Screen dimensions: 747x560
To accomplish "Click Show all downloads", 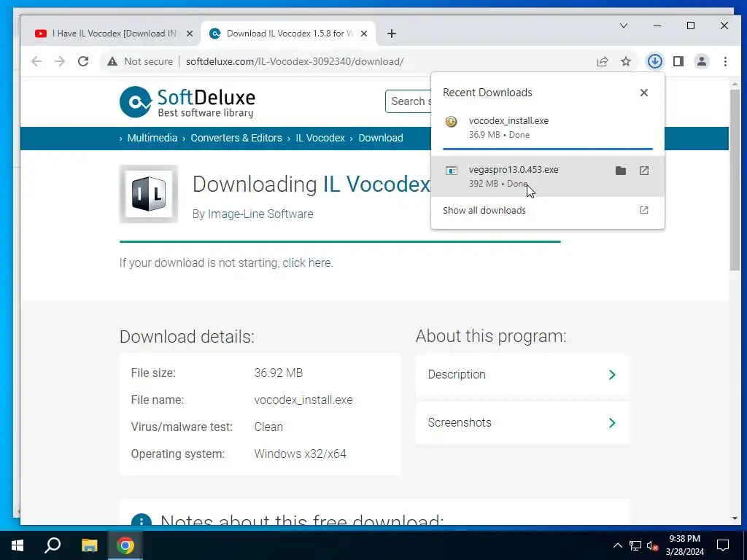I will 484,210.
